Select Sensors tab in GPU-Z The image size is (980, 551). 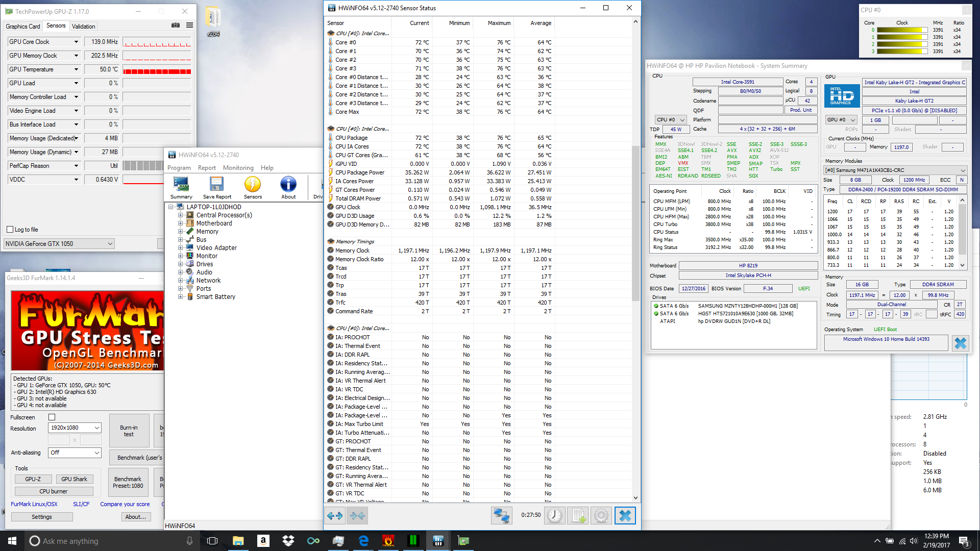[56, 26]
